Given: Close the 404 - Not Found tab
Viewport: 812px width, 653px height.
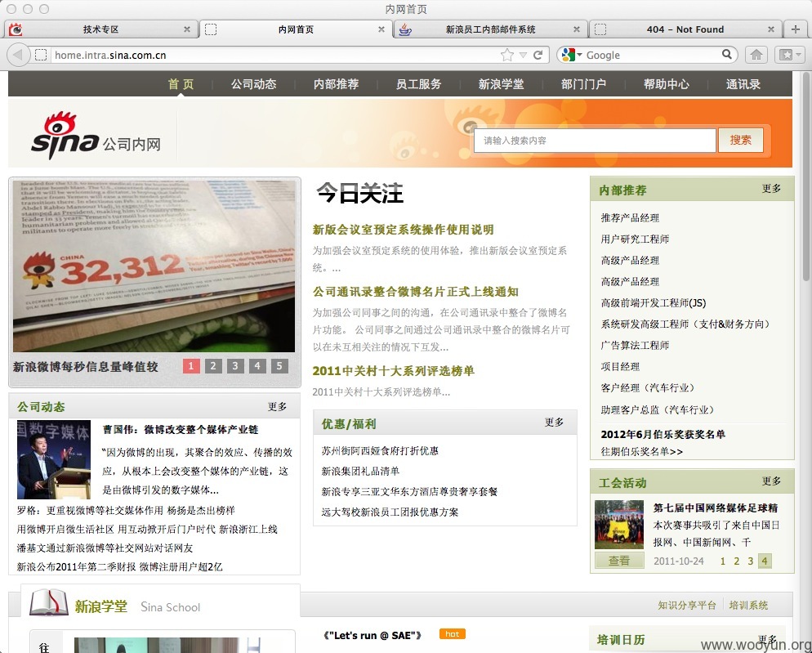Looking at the screenshot, I should coord(770,29).
